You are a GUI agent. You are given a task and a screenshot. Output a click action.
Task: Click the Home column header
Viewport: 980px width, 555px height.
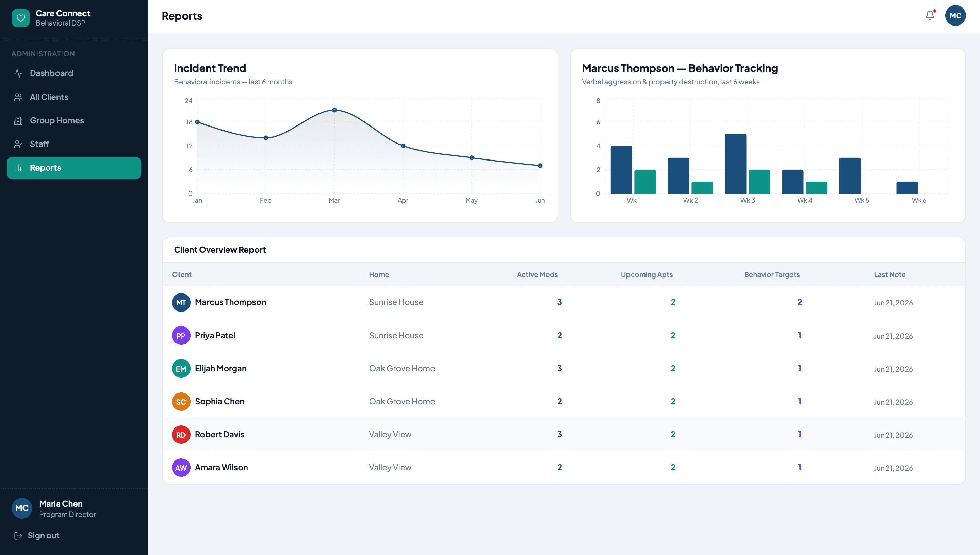[379, 274]
